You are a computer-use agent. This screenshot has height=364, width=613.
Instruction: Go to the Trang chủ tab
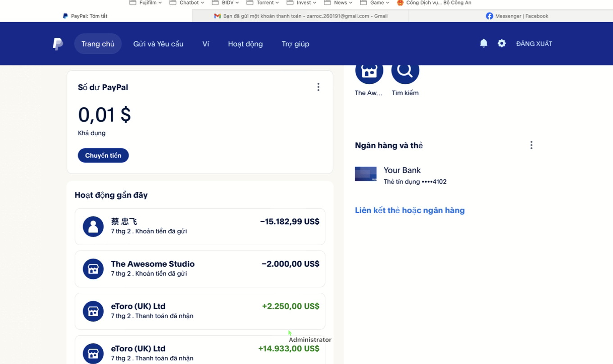click(98, 44)
